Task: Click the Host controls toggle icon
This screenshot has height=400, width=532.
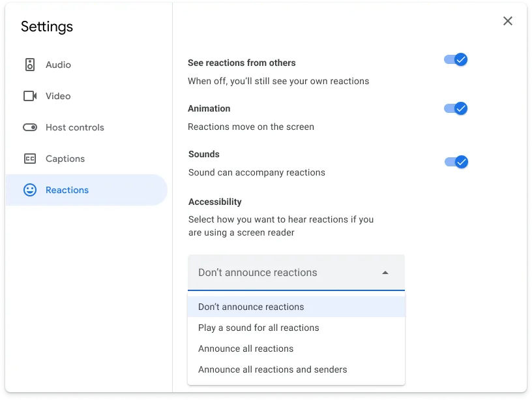Action: (x=30, y=127)
